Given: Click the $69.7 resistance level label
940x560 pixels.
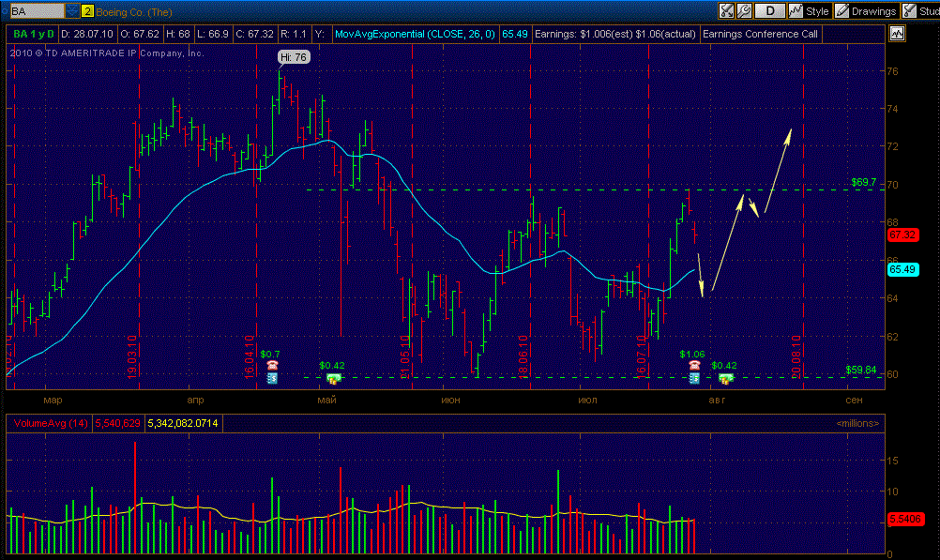Looking at the screenshot, I should pyautogui.click(x=863, y=182).
